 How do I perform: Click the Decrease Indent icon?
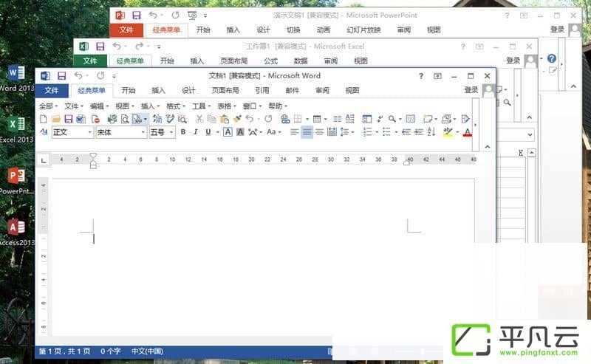click(406, 132)
